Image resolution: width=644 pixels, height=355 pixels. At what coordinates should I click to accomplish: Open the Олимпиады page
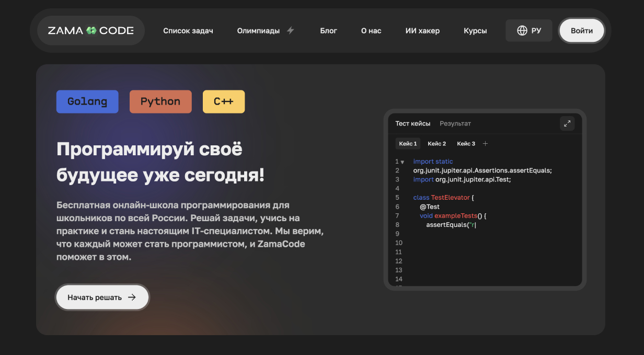258,30
